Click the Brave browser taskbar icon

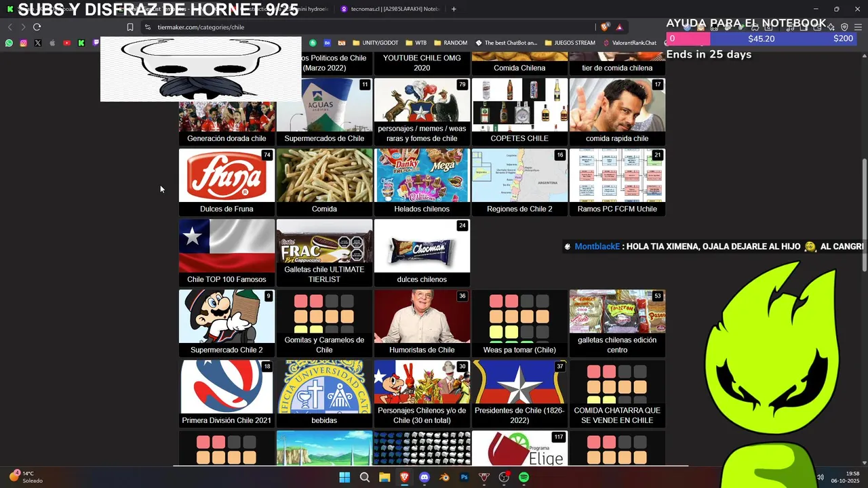(x=404, y=477)
